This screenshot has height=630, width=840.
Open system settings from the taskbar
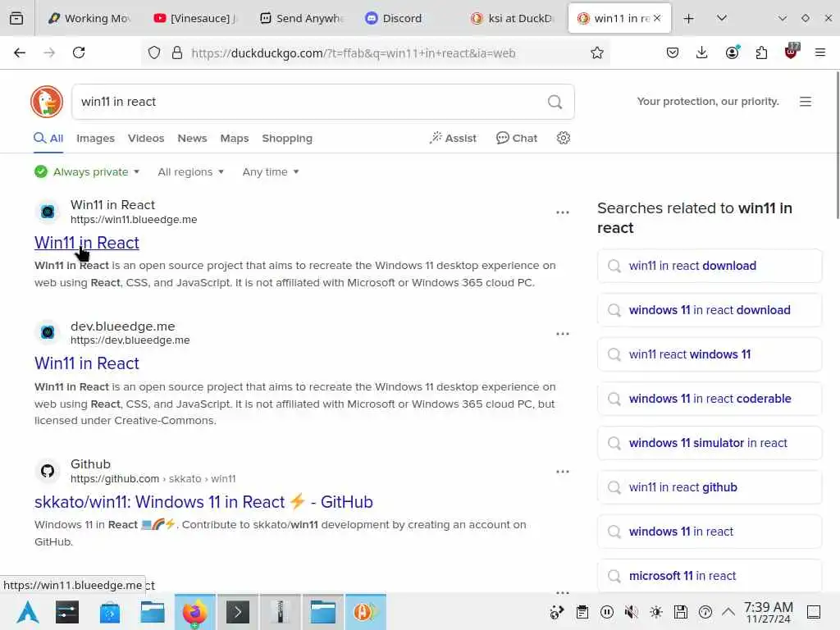[67, 612]
